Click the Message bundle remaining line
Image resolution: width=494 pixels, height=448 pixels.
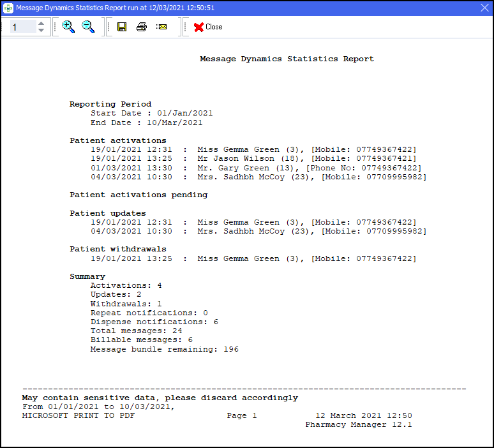(164, 349)
